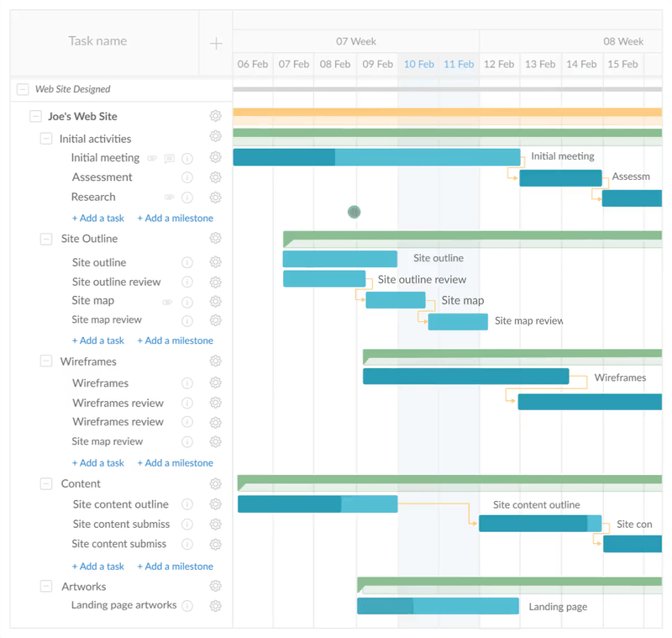Open the info icon for Initial meeting
The image size is (672, 638).
tap(187, 159)
